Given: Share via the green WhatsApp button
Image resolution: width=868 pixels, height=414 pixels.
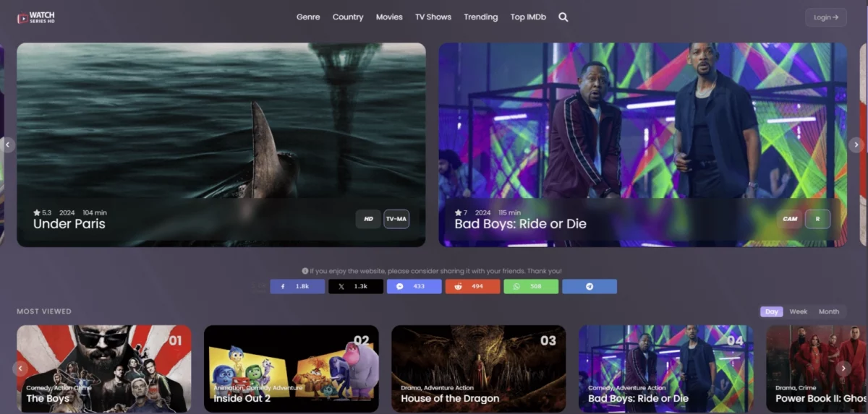Looking at the screenshot, I should 531,287.
